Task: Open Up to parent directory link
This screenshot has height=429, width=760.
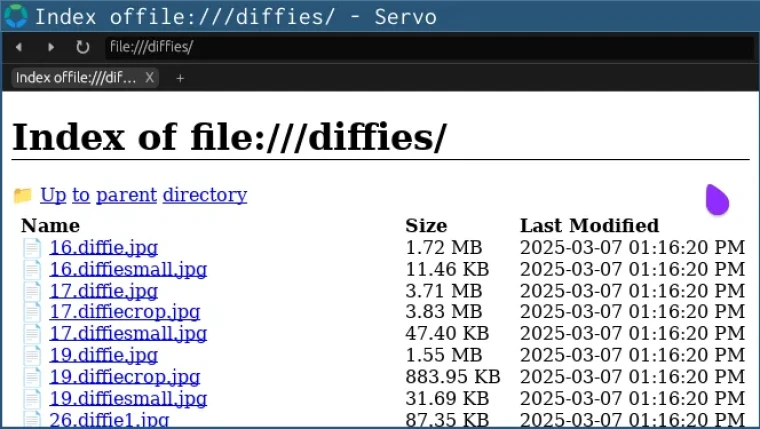Action: 143,195
